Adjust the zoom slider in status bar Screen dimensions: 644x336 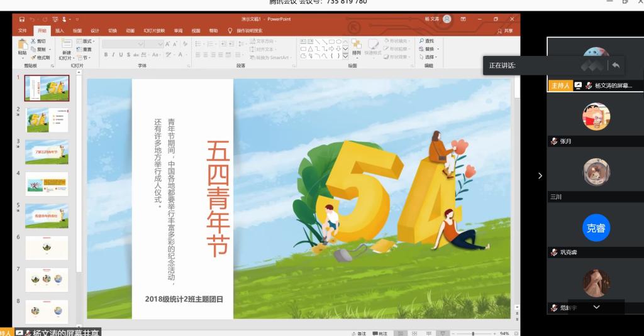tap(474, 333)
